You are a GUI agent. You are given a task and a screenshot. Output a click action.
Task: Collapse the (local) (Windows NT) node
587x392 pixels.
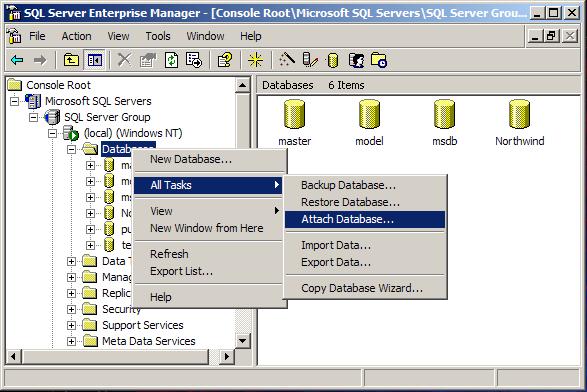[52, 133]
